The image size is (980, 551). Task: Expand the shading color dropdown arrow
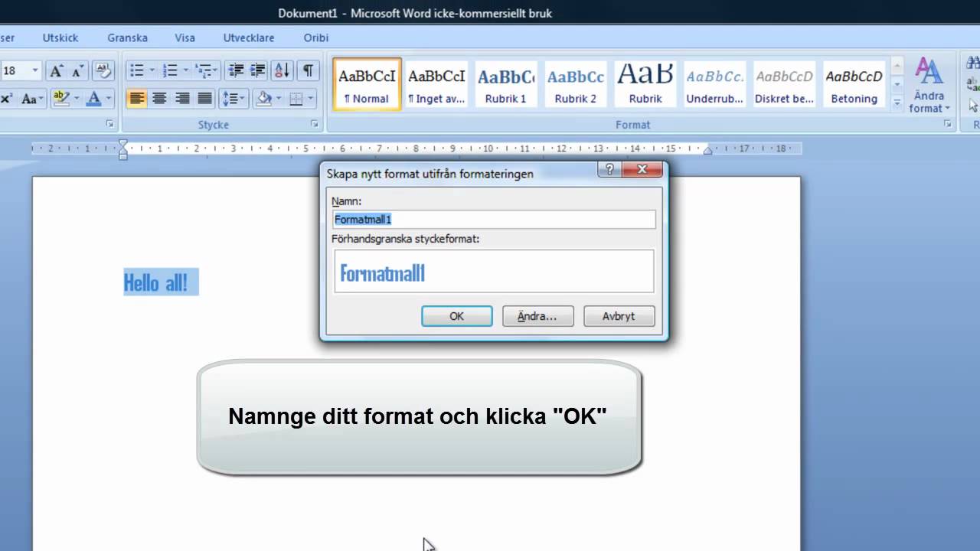[279, 98]
